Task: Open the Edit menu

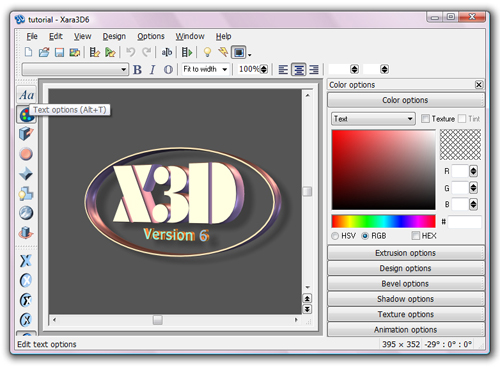Action: click(x=56, y=36)
